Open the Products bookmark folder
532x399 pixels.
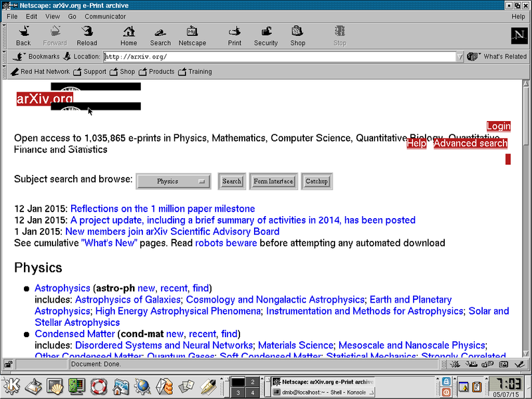click(x=156, y=72)
